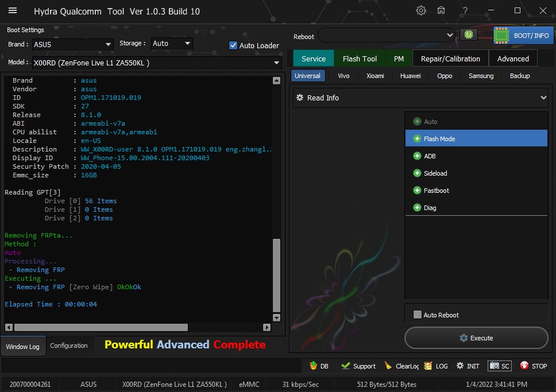Click the log scroll left arrow

[x=9, y=328]
